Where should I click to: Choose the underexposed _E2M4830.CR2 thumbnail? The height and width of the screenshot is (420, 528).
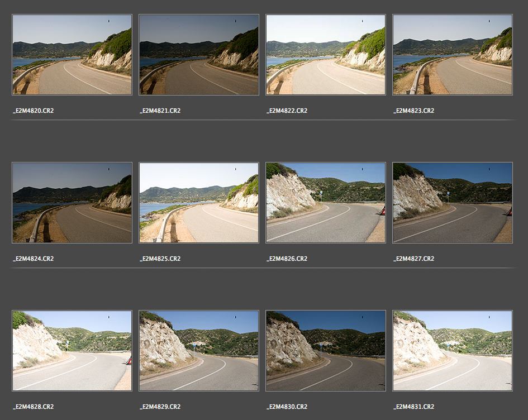[x=326, y=351]
